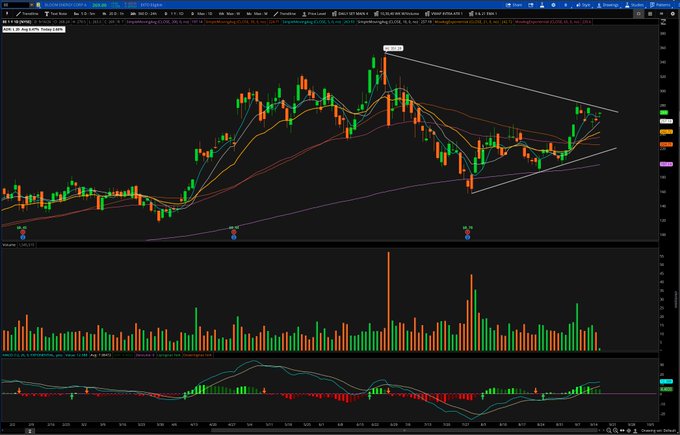Click the orange moving average price label

[x=666, y=144]
